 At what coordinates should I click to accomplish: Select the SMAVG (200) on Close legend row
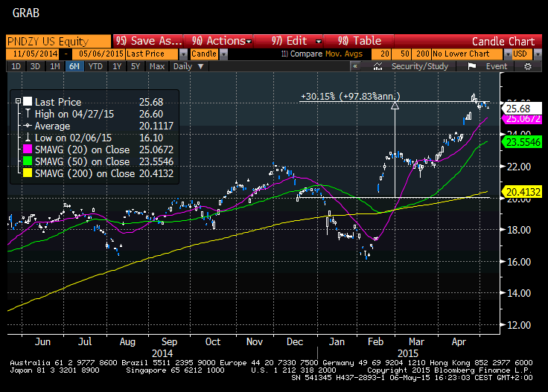(x=98, y=173)
